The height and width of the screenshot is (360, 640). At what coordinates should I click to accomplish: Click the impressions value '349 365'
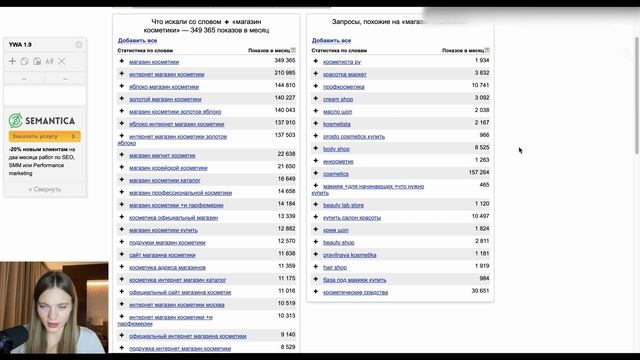click(285, 60)
